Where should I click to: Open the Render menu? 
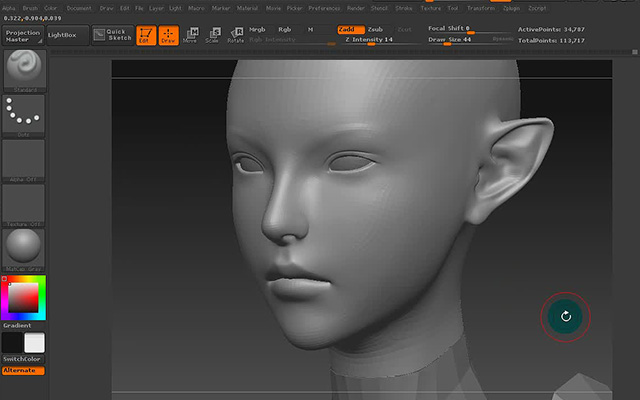click(356, 8)
